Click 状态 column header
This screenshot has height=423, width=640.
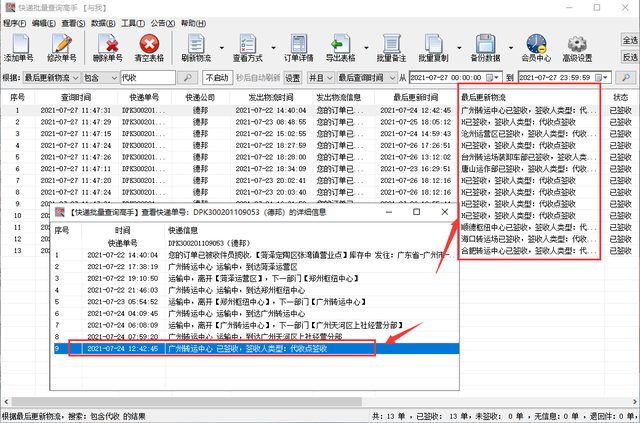coord(620,98)
